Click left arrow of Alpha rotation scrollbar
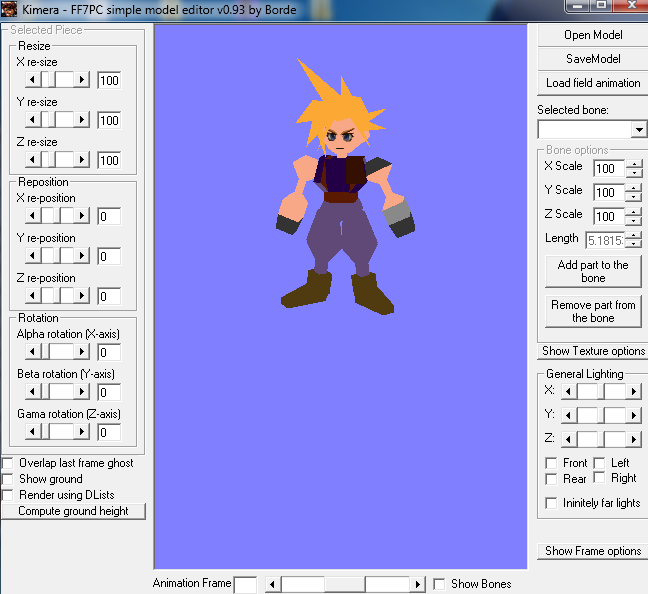This screenshot has height=594, width=648. pyautogui.click(x=33, y=351)
